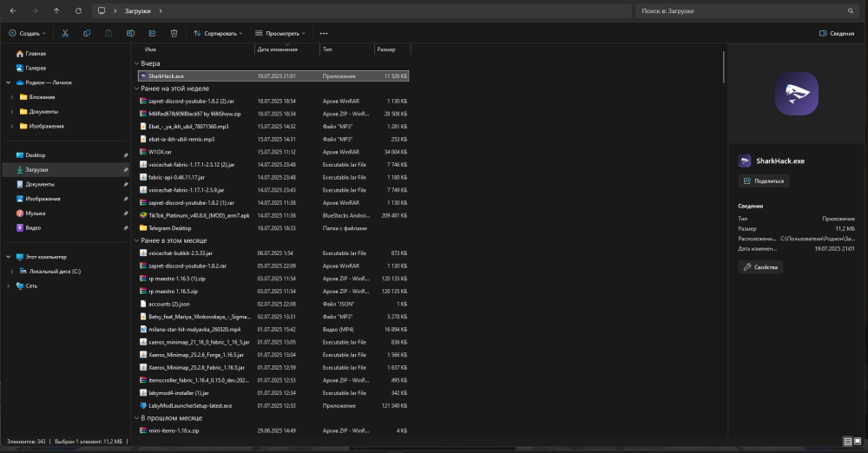
Task: Open Desktop in the sidebar
Action: [35, 155]
